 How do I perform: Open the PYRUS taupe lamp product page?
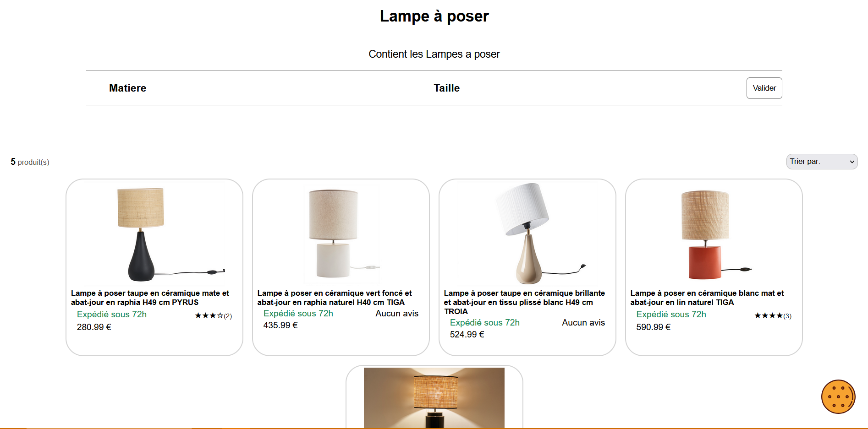(x=149, y=298)
